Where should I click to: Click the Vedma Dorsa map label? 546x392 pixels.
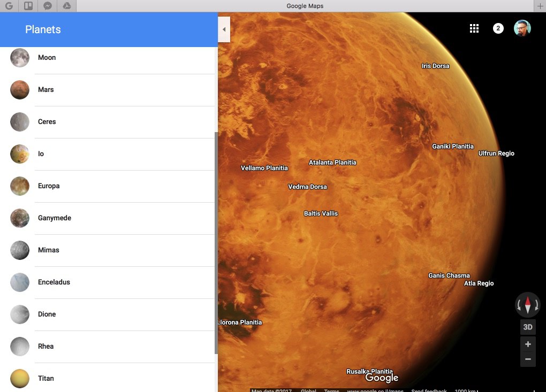(307, 187)
